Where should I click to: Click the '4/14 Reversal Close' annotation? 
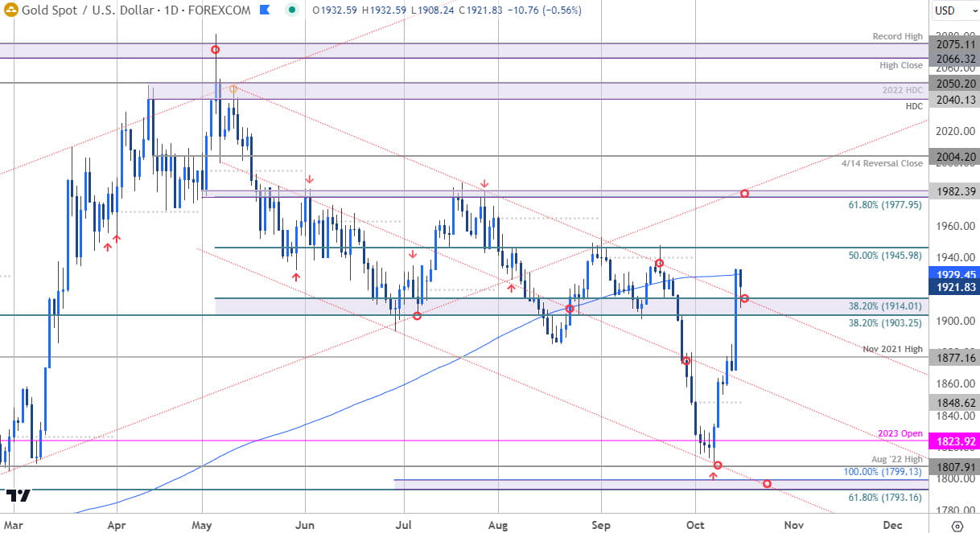pos(884,163)
